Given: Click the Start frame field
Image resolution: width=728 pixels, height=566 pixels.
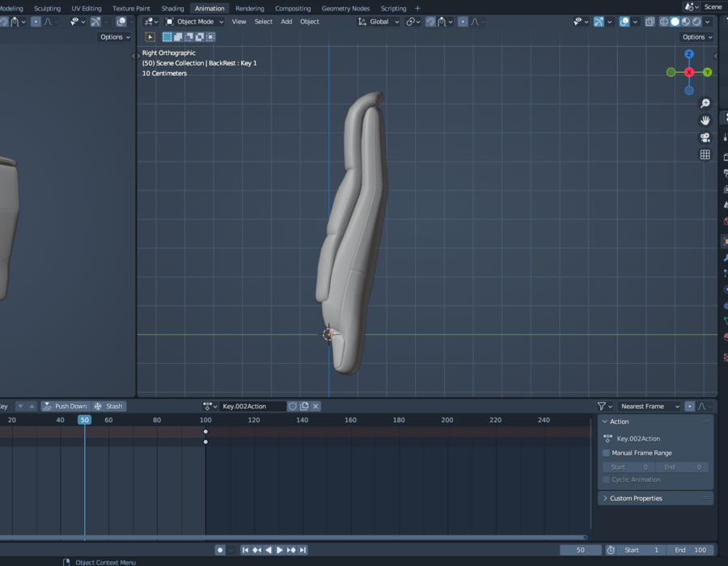Looking at the screenshot, I should coord(642,550).
